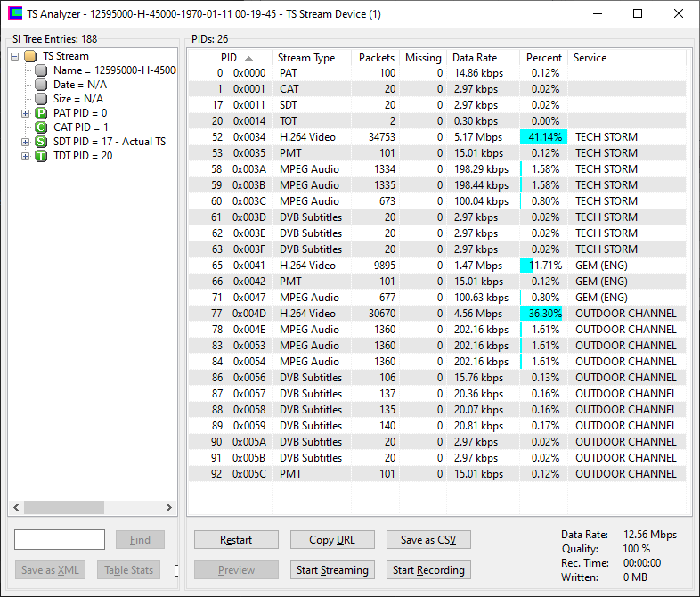Sort the list by PID column header
The width and height of the screenshot is (700, 597).
point(229,58)
